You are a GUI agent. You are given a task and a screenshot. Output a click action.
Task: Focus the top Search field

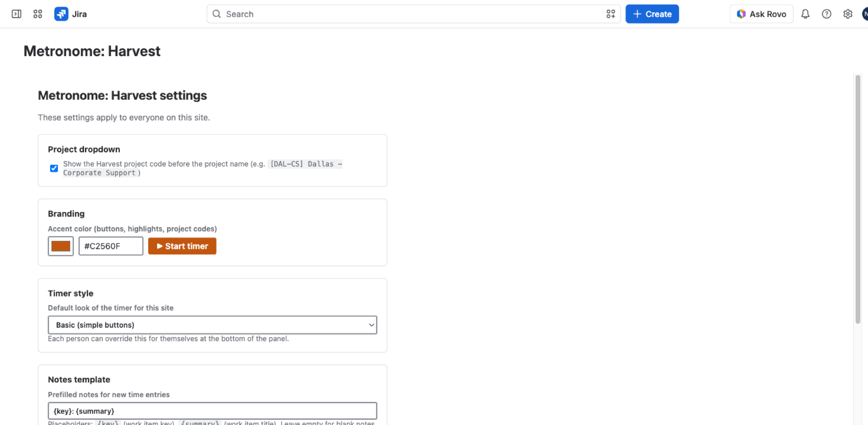(x=414, y=14)
